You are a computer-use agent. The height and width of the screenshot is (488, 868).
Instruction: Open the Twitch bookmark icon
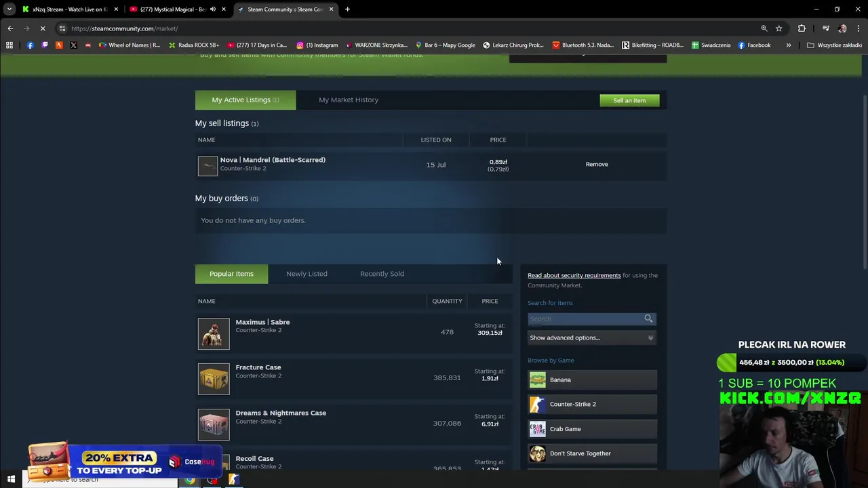click(x=45, y=45)
